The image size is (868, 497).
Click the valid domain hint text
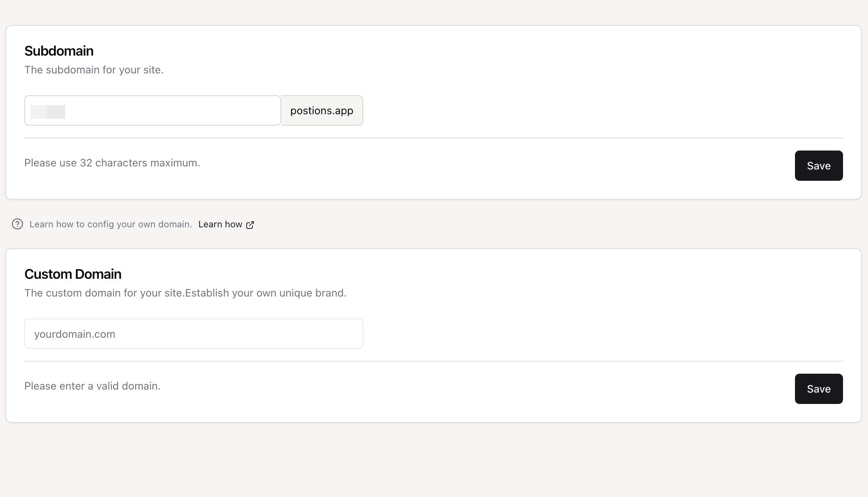pyautogui.click(x=92, y=386)
